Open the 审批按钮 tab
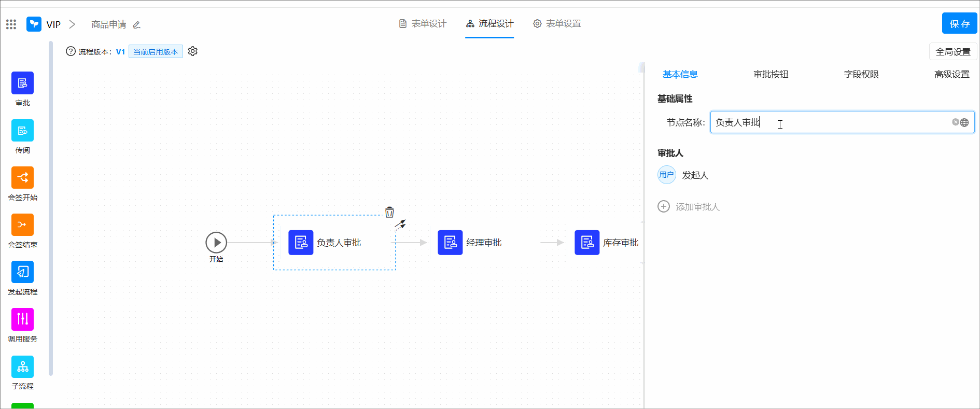The image size is (980, 409). tap(771, 74)
